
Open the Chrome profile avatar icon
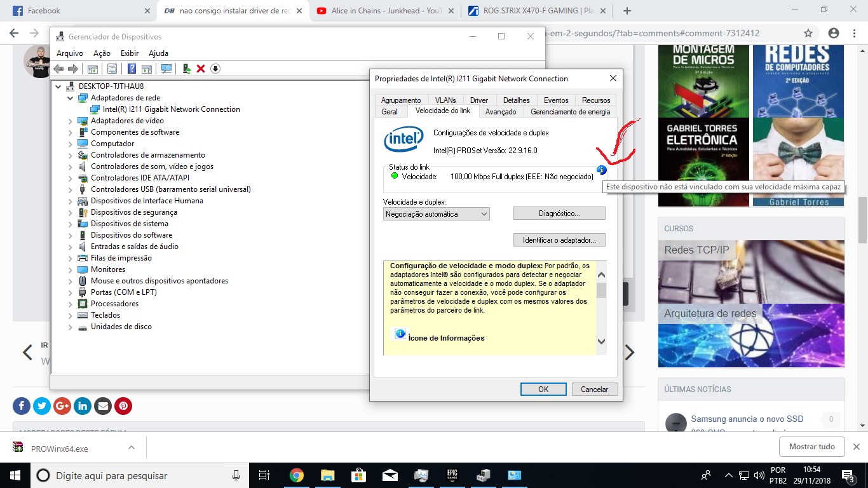834,33
